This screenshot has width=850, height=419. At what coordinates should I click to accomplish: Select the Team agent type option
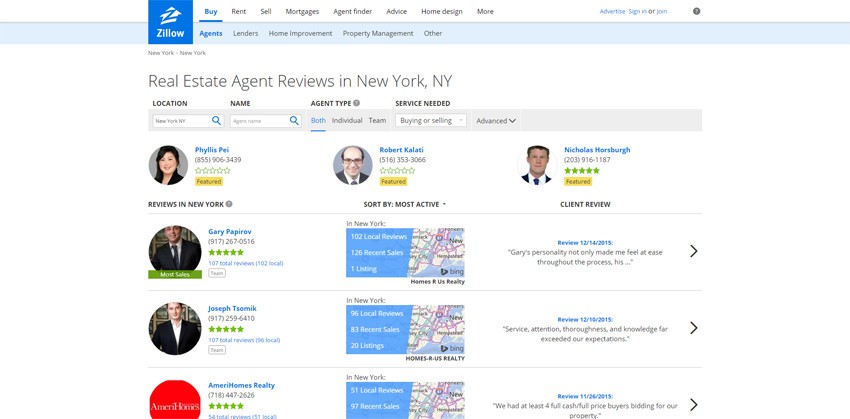(377, 121)
